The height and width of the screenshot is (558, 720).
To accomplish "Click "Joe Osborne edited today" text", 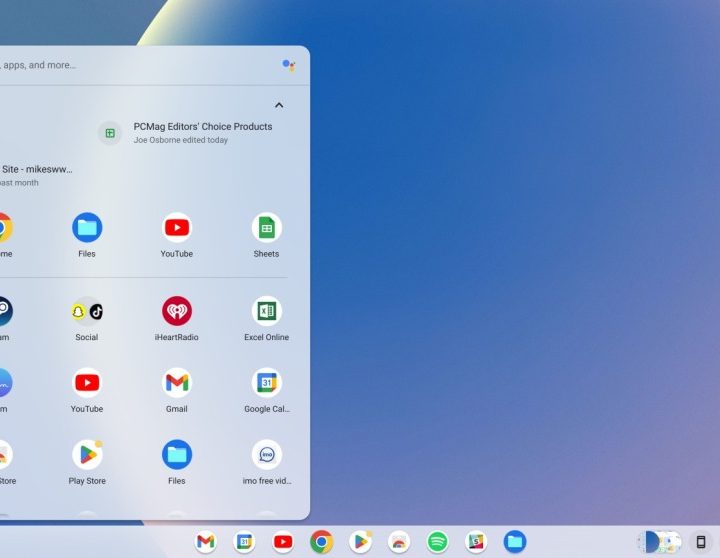I will click(x=180, y=140).
